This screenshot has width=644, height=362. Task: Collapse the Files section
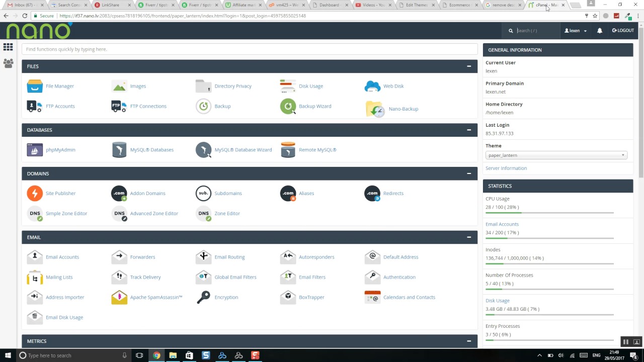469,66
